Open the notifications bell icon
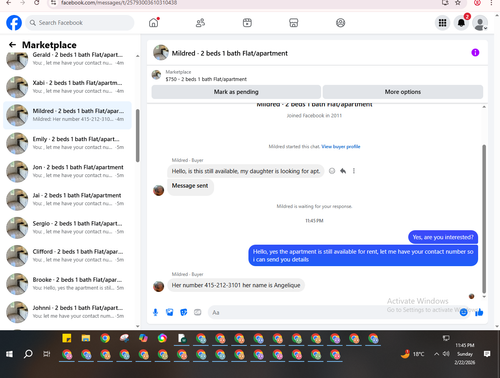Screen dimensions: 500x378 pyautogui.click(x=461, y=23)
